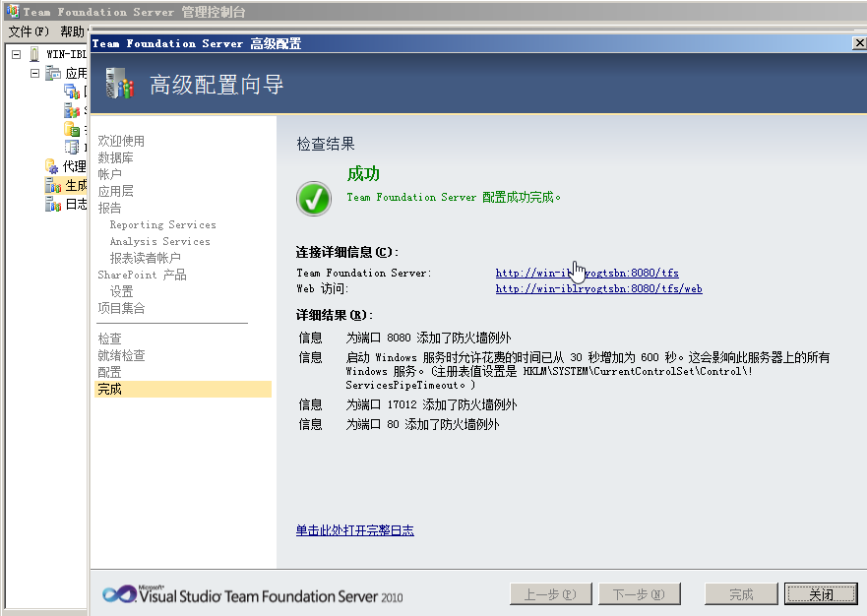Click the 成功 heading text
This screenshot has width=867, height=616.
pos(363,173)
